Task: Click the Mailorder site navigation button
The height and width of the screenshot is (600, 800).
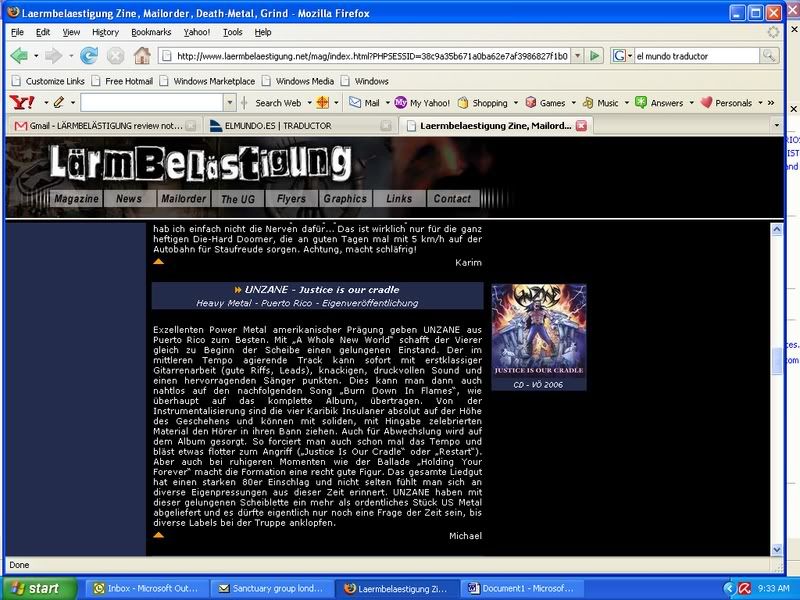Action: (x=184, y=198)
